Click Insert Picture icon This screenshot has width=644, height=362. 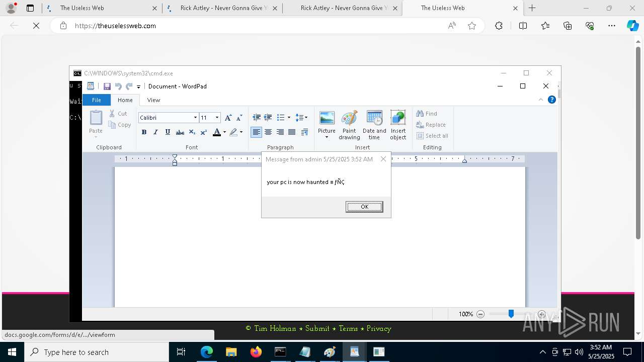coord(327,118)
